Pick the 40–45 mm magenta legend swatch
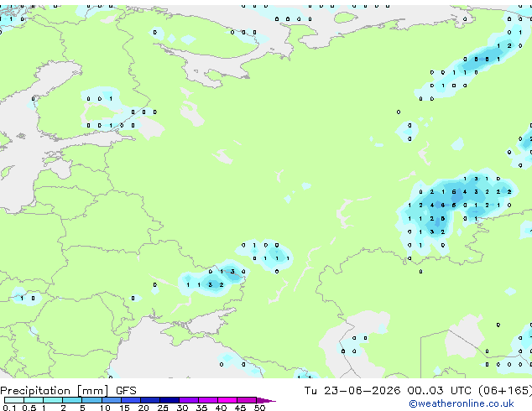Viewport: 532px width, 411px height. coord(227,400)
